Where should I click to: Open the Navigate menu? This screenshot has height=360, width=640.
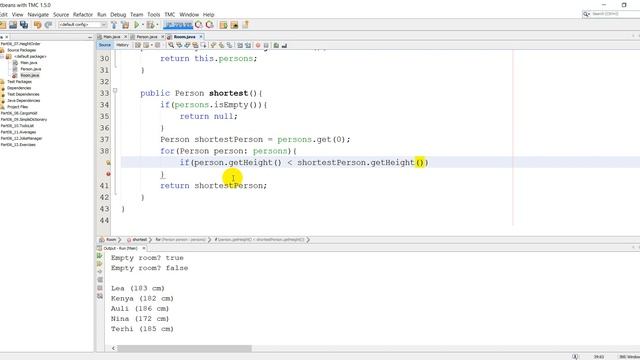38,14
